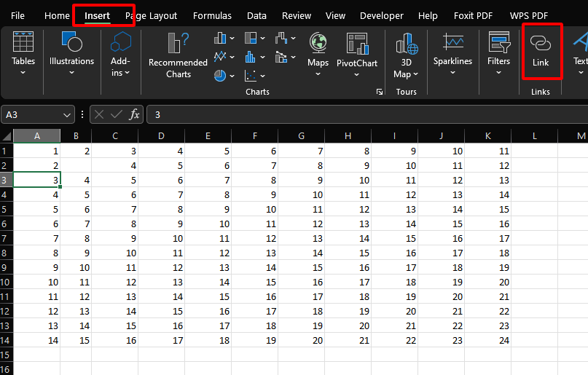Select the row 8 header
The image size is (588, 375).
click(6, 253)
